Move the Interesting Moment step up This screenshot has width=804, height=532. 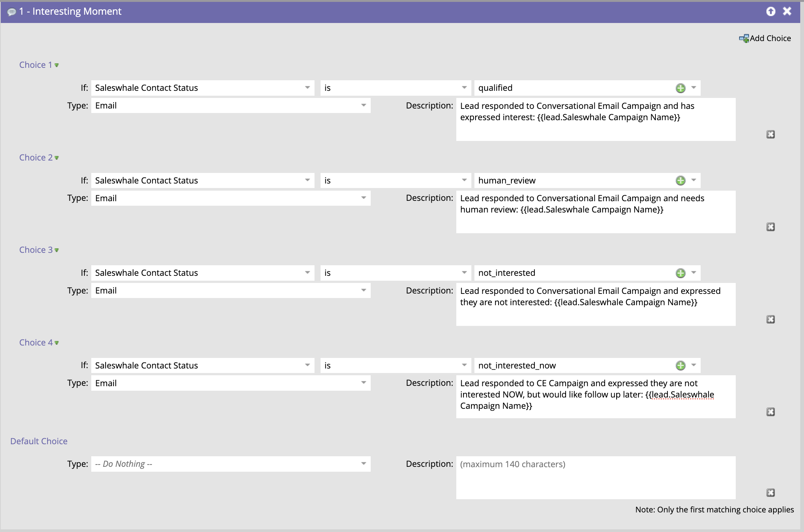coord(771,11)
